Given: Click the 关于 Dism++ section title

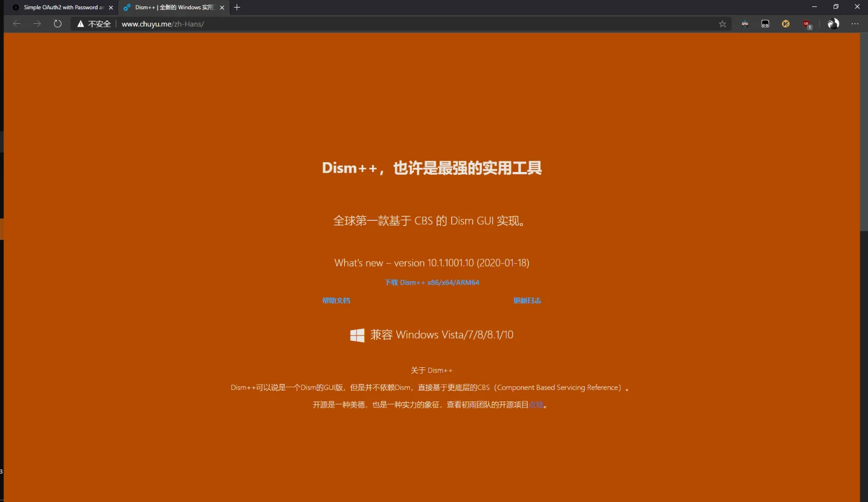Looking at the screenshot, I should [x=431, y=370].
